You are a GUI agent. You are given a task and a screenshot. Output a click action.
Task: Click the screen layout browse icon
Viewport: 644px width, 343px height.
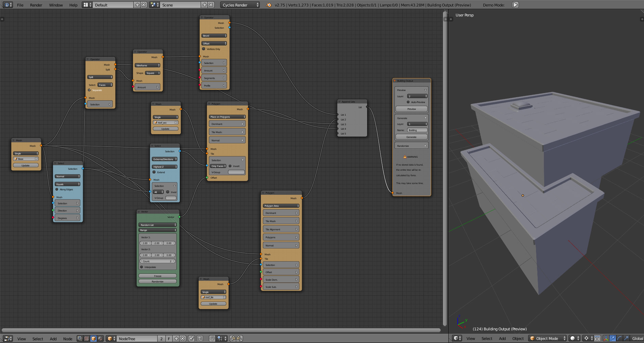[88, 5]
